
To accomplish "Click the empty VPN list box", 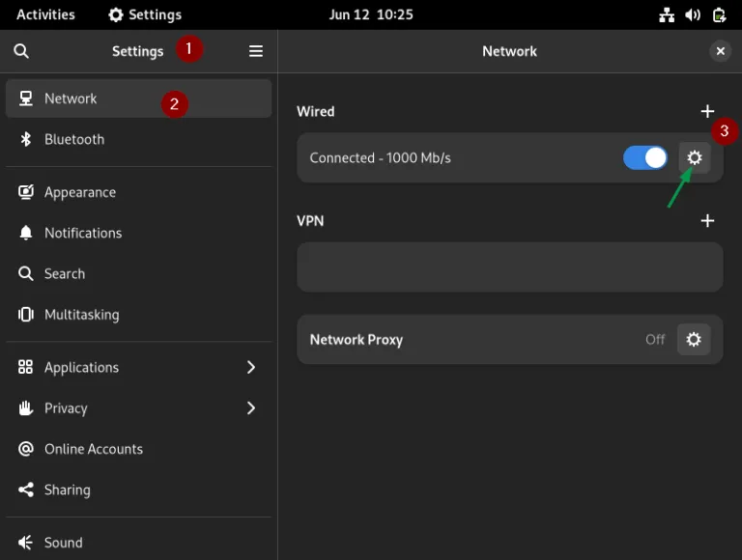I will tap(510, 267).
